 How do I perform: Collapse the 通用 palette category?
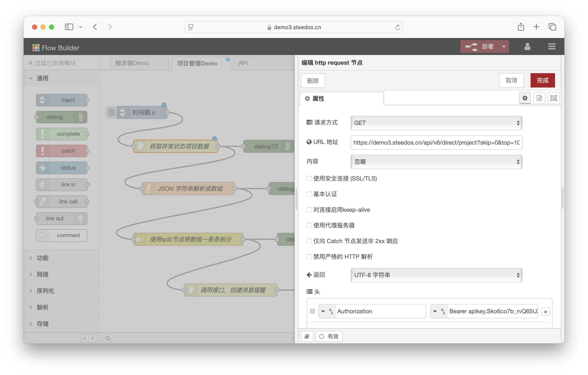click(61, 78)
